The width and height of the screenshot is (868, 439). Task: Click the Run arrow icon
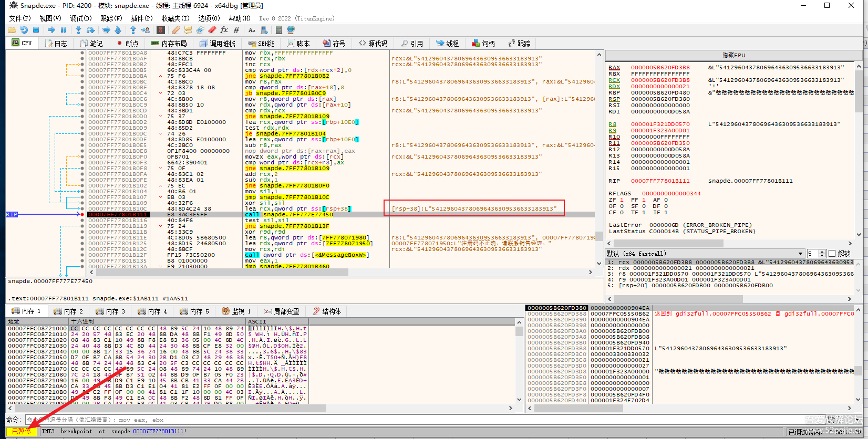51,30
